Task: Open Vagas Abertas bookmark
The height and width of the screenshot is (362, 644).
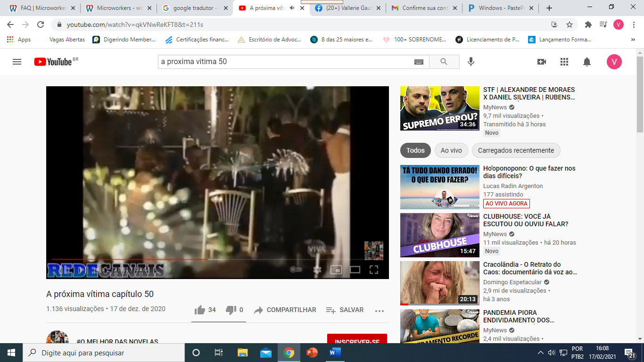Action: coord(67,40)
